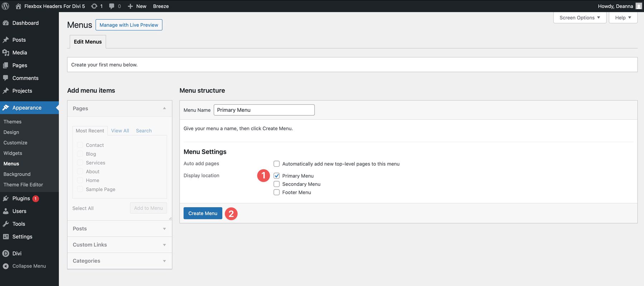Check the Footer Menu display location
The width and height of the screenshot is (644, 286).
(277, 192)
